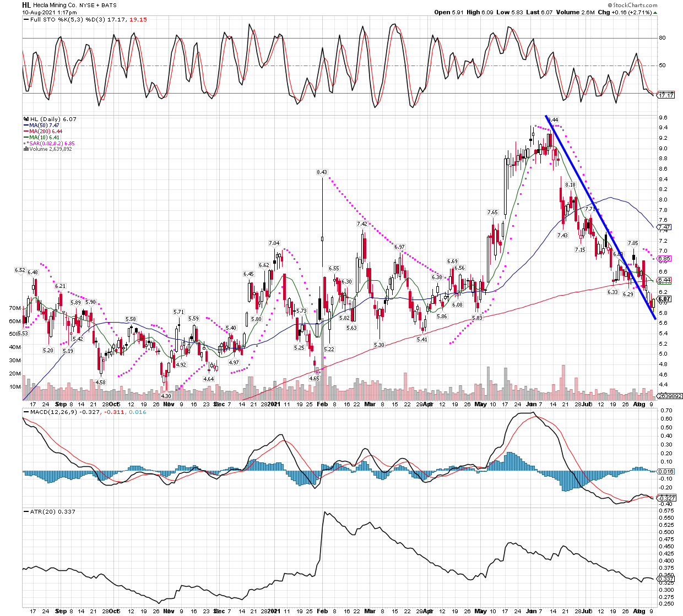Click the 6.85 SAR tag on right axis
Viewport: 683px width, 616px height.
click(x=665, y=259)
